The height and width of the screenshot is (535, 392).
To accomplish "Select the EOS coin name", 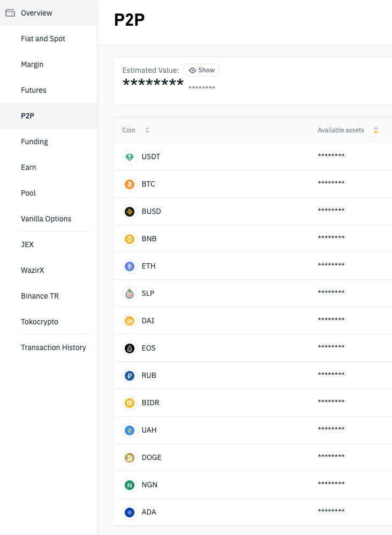I will coord(149,348).
